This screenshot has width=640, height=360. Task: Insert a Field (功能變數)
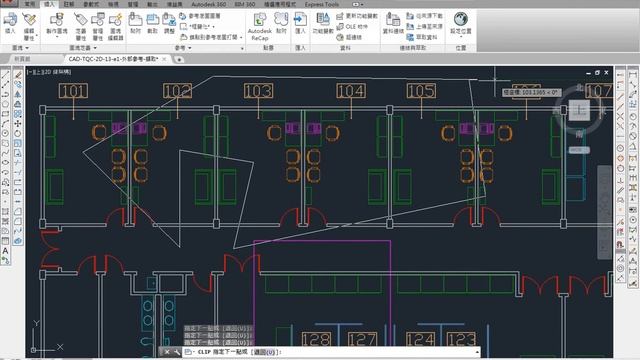(x=323, y=23)
